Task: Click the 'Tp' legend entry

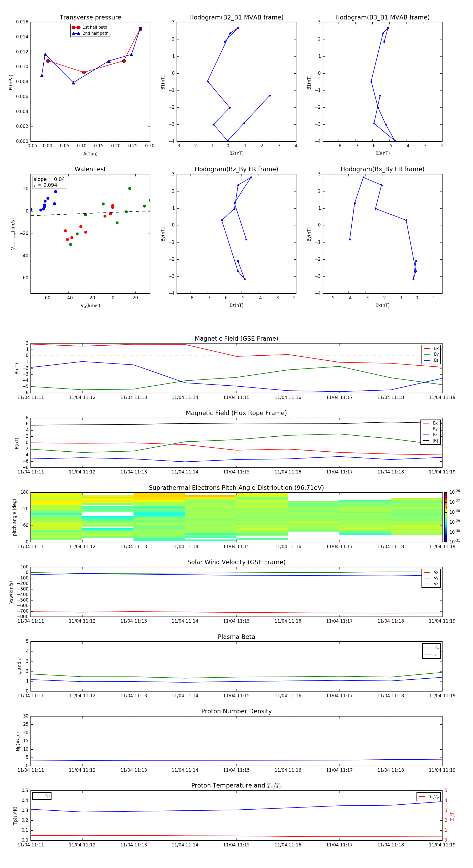Action: [42, 796]
